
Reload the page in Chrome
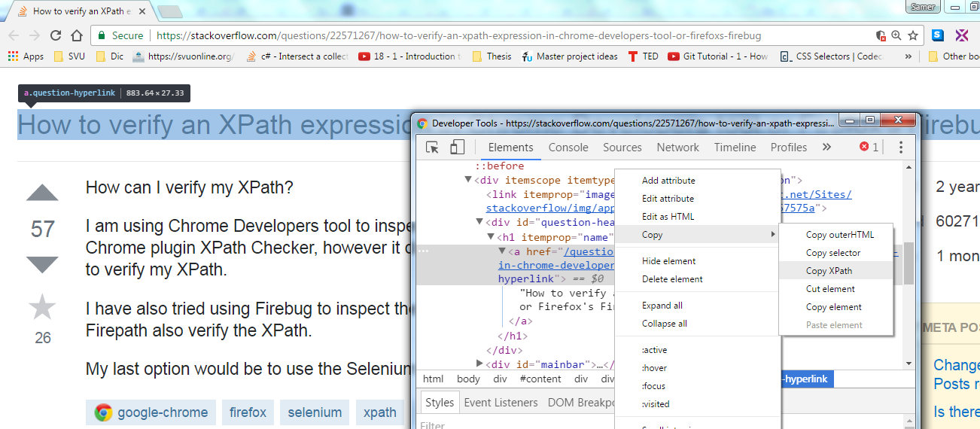click(x=56, y=35)
